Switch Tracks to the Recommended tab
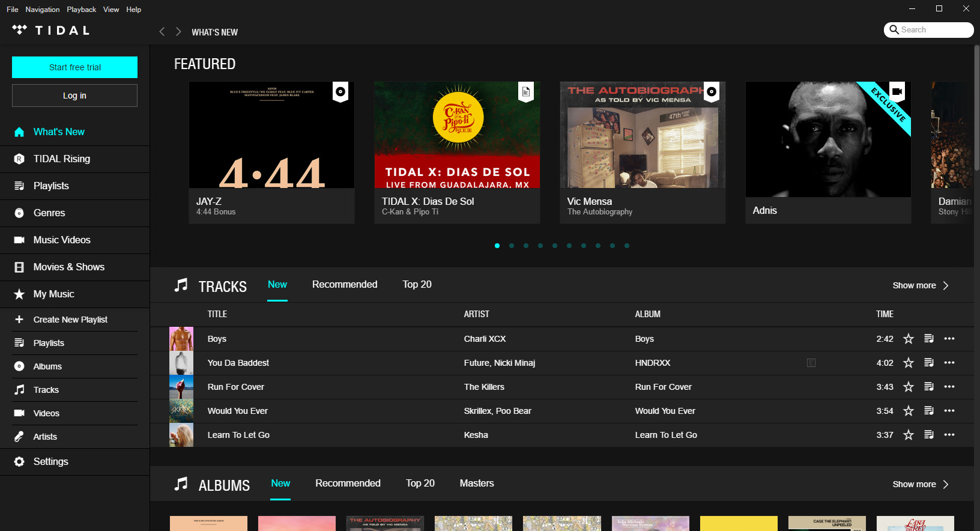 [x=345, y=285]
